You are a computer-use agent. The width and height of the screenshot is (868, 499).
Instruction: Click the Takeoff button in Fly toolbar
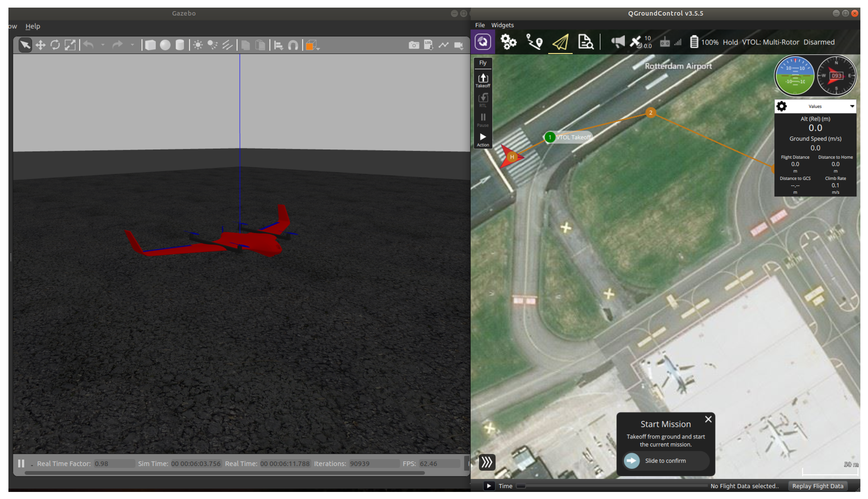(483, 80)
